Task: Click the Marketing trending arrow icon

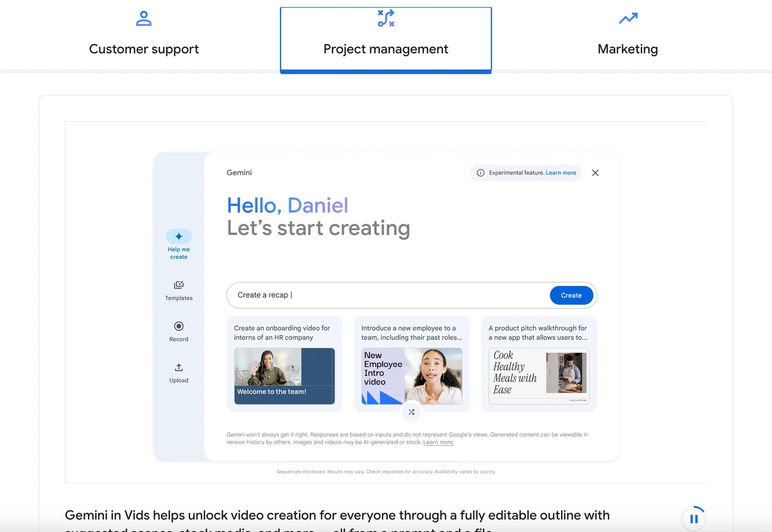Action: [x=628, y=19]
